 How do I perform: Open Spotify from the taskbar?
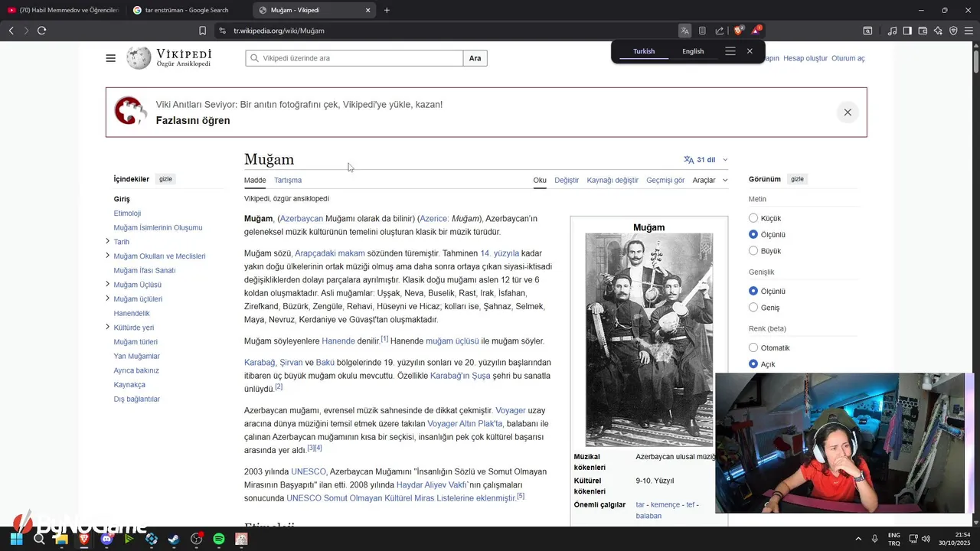pos(219,539)
